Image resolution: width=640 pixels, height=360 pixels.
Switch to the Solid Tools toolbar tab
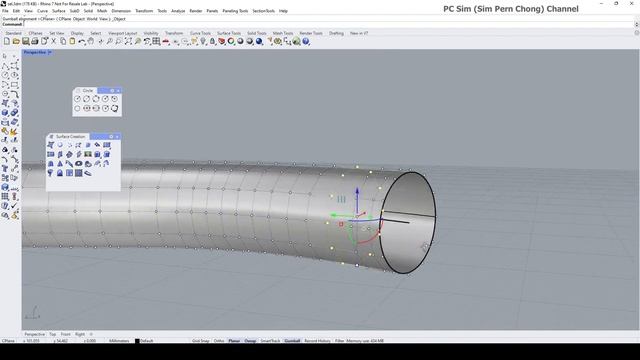[257, 33]
